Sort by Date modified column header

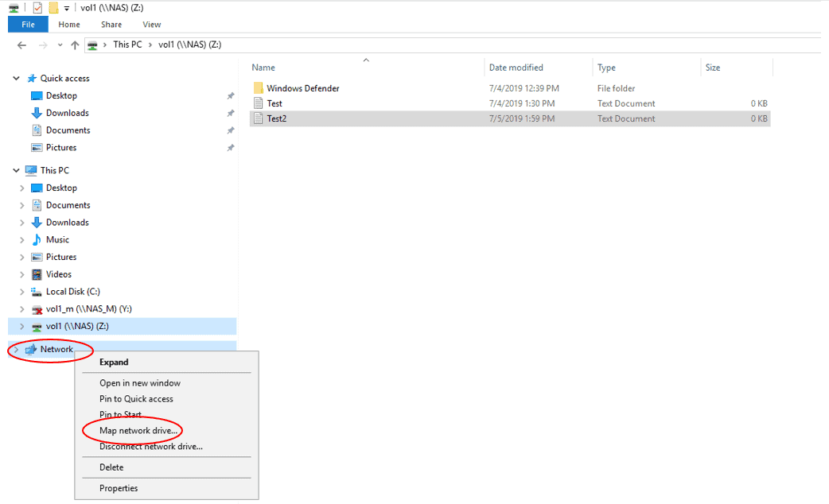tap(516, 68)
